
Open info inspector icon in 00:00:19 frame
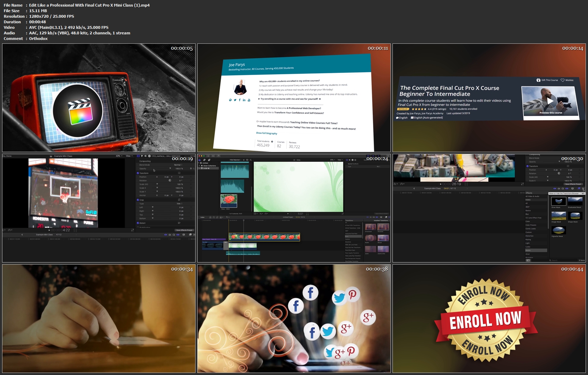tap(149, 156)
